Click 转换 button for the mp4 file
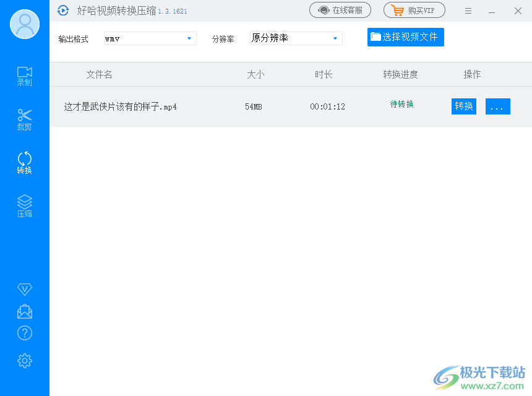 coord(464,106)
